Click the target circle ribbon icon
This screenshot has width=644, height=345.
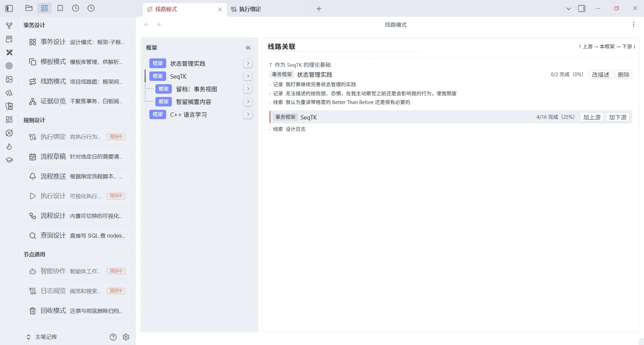(9, 66)
